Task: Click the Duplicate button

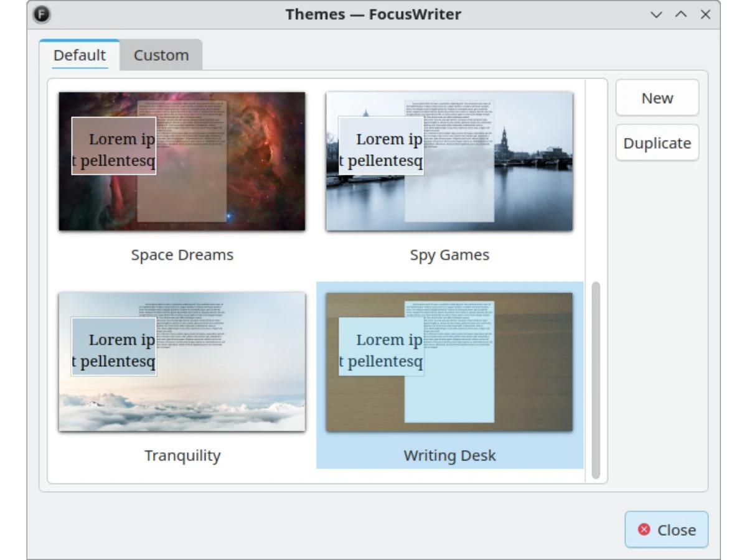Action: 657,143
